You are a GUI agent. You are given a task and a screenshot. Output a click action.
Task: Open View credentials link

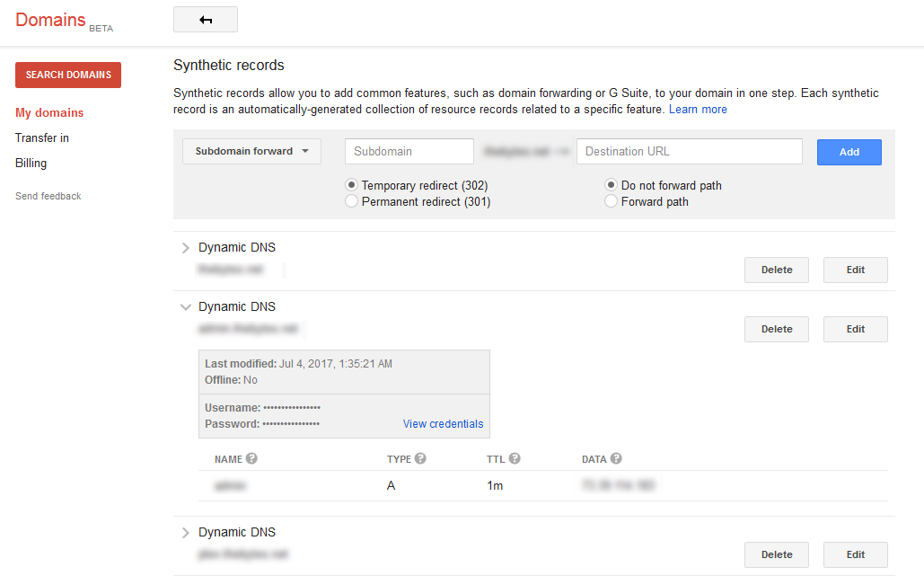tap(444, 424)
